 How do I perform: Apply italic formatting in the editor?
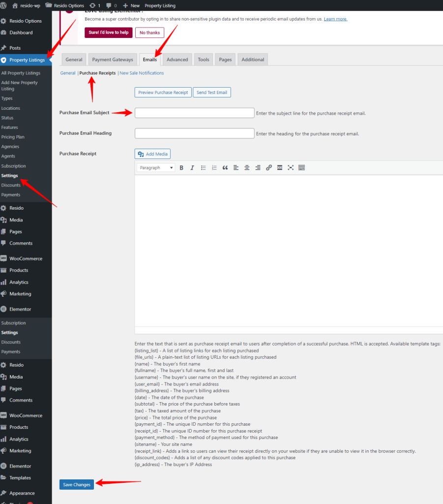click(x=192, y=167)
